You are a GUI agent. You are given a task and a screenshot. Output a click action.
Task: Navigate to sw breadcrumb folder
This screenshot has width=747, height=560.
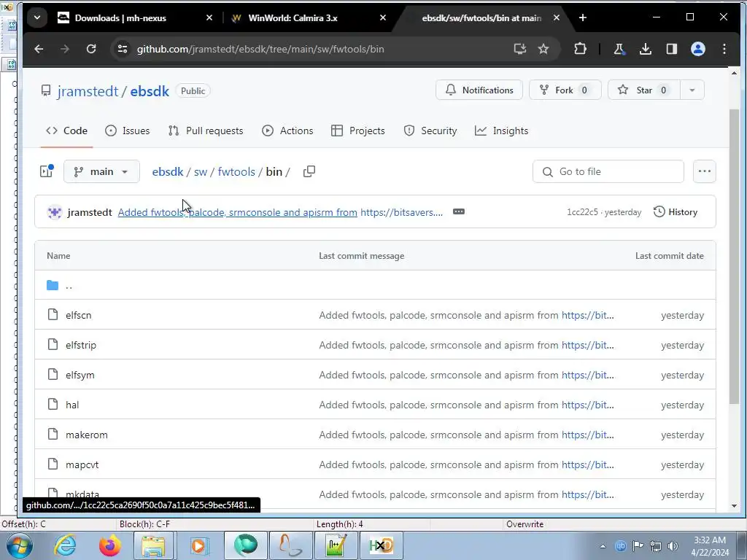click(x=201, y=171)
